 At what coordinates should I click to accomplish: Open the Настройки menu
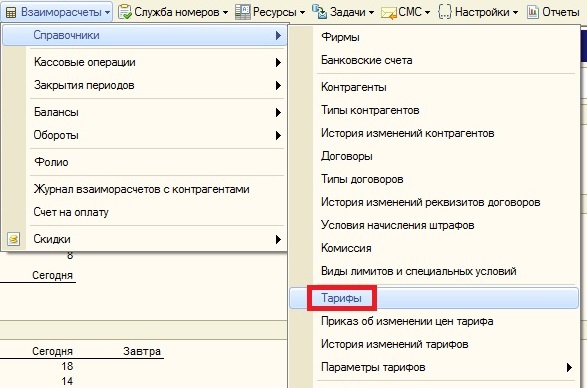coord(478,12)
